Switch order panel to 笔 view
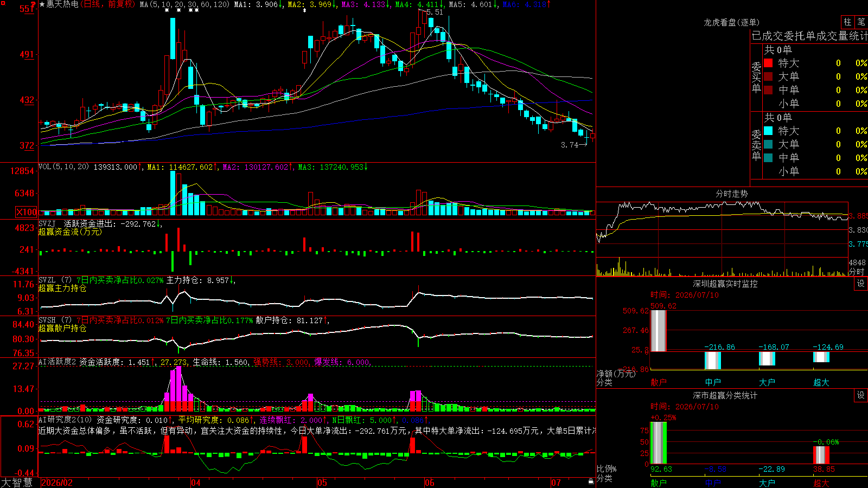Viewport: 868px width, 488px height. (861, 22)
